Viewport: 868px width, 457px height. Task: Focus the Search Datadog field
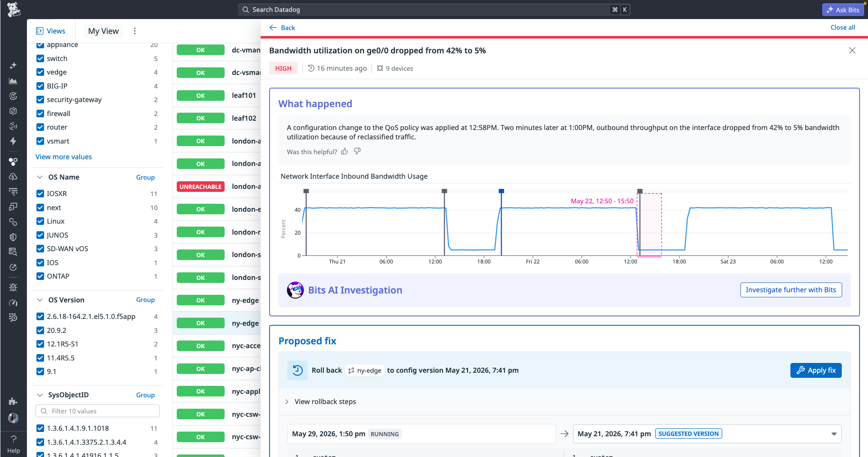[x=434, y=9]
